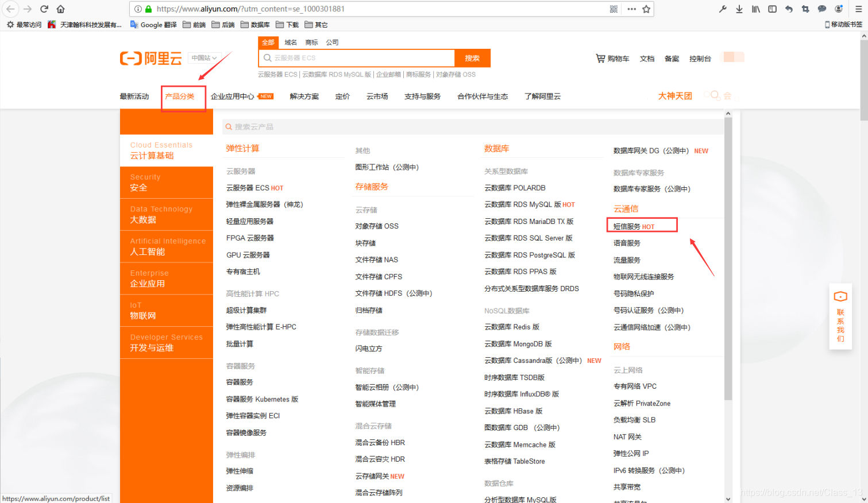Screen dimensions: 868x503
Task: Open the 数据库 bookmark folder
Action: (255, 25)
